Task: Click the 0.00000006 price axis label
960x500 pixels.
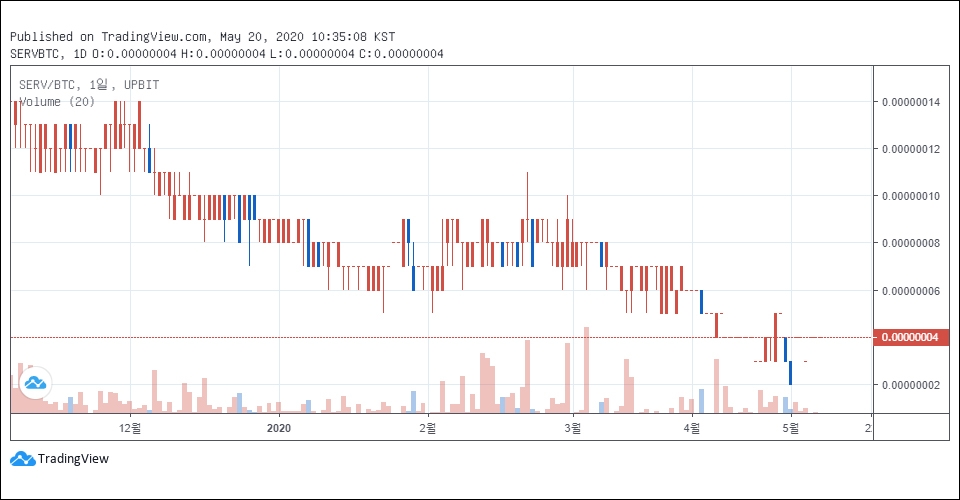Action: [x=910, y=291]
